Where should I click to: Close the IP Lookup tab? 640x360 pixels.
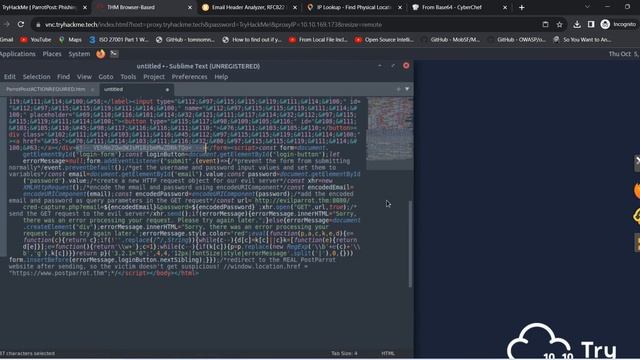pos(400,7)
